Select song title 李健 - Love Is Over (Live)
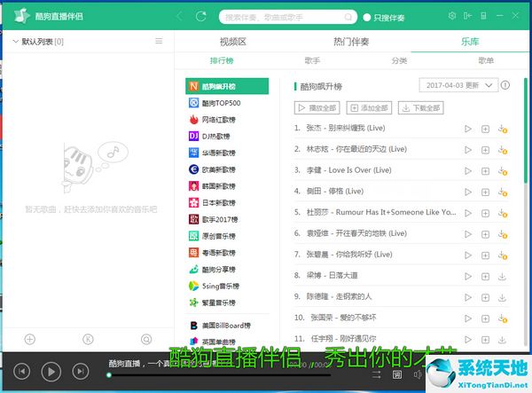Viewport: 532px width, 393px height. [349, 170]
